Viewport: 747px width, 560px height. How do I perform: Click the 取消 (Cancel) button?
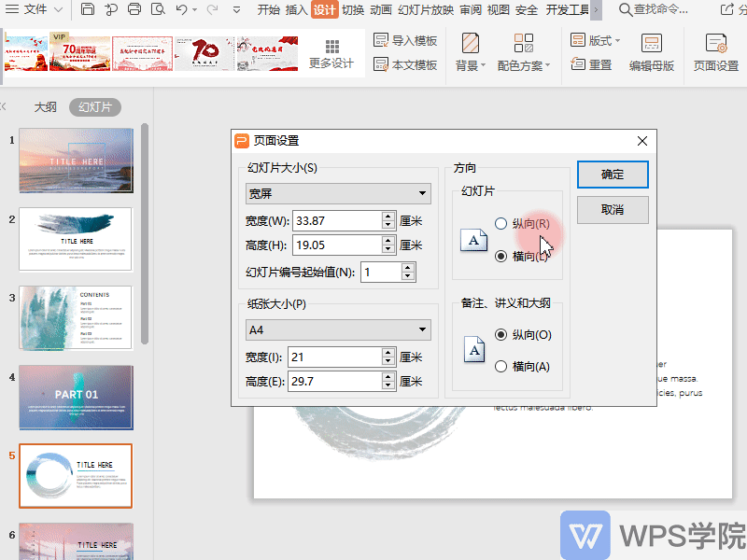[612, 210]
